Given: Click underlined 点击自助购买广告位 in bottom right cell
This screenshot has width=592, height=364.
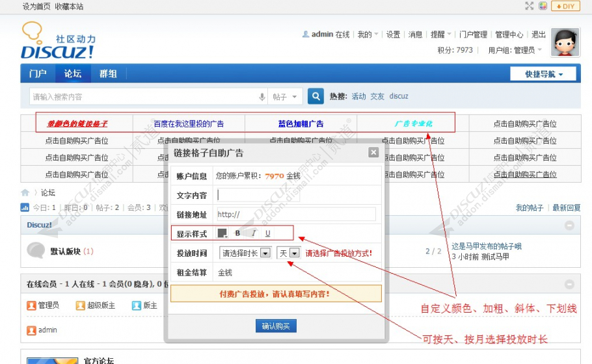Looking at the screenshot, I should (x=525, y=175).
